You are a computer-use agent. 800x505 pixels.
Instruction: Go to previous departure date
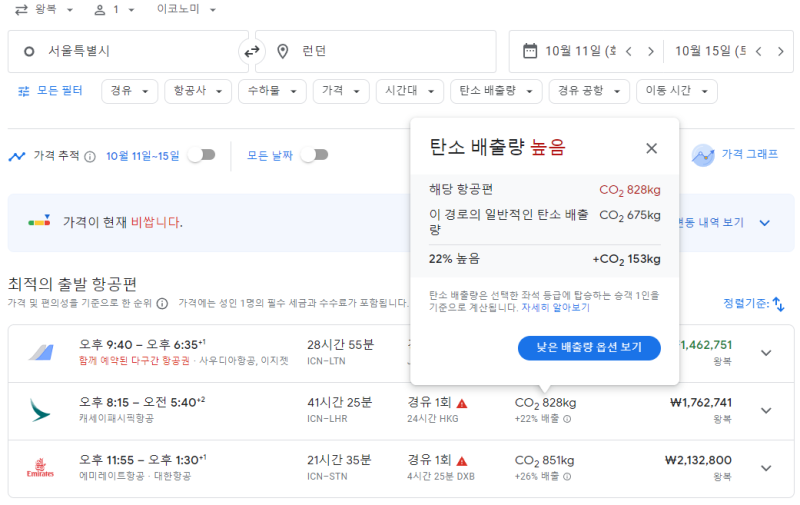629,52
